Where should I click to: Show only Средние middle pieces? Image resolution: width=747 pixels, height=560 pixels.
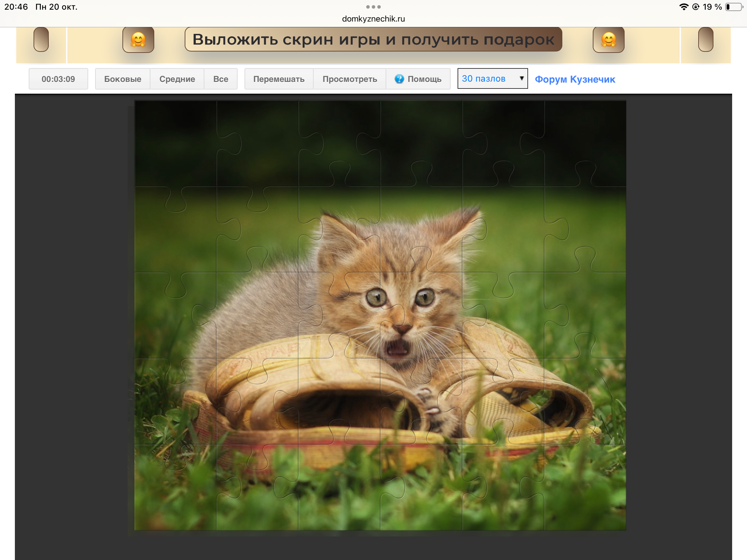(177, 79)
